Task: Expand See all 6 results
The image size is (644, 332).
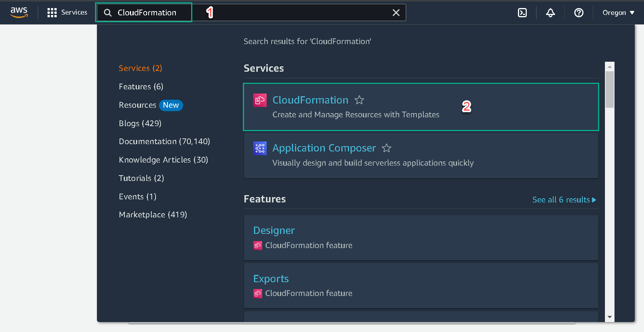Action: pos(564,200)
